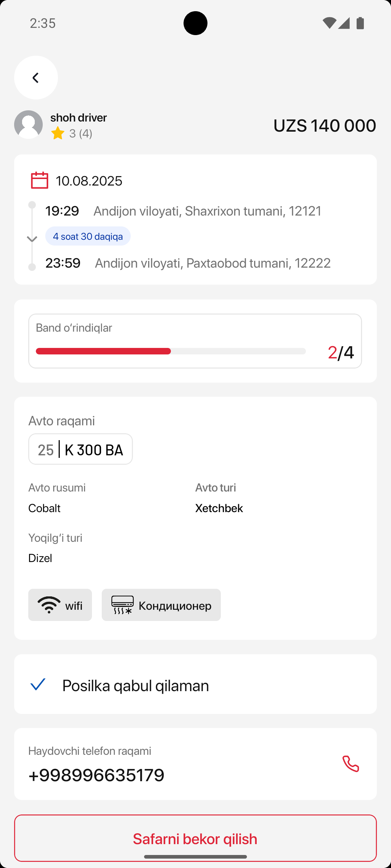Click the Band o'rindiqlar seats progress bar
Screen dimensions: 391x868
[x=171, y=351]
